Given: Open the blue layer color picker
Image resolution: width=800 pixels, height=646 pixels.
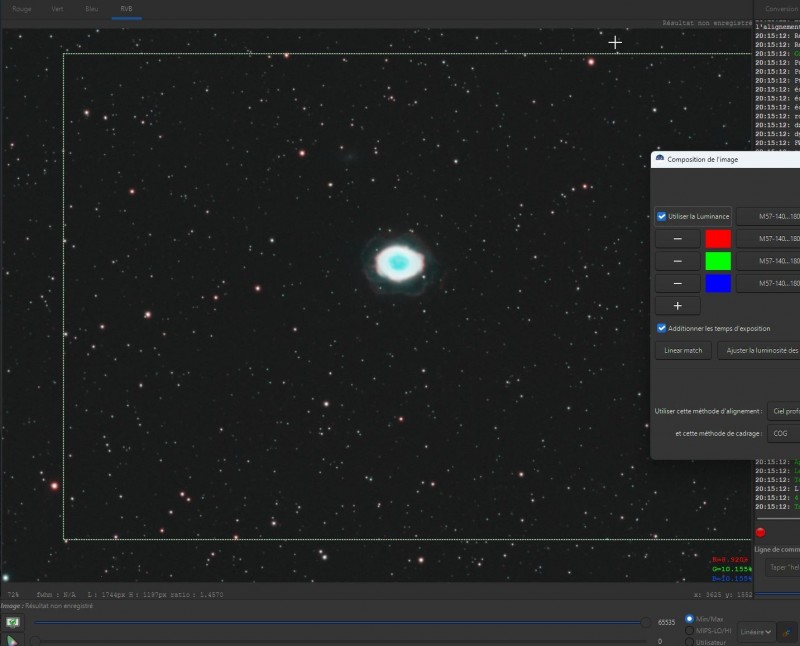Looking at the screenshot, I should (718, 283).
